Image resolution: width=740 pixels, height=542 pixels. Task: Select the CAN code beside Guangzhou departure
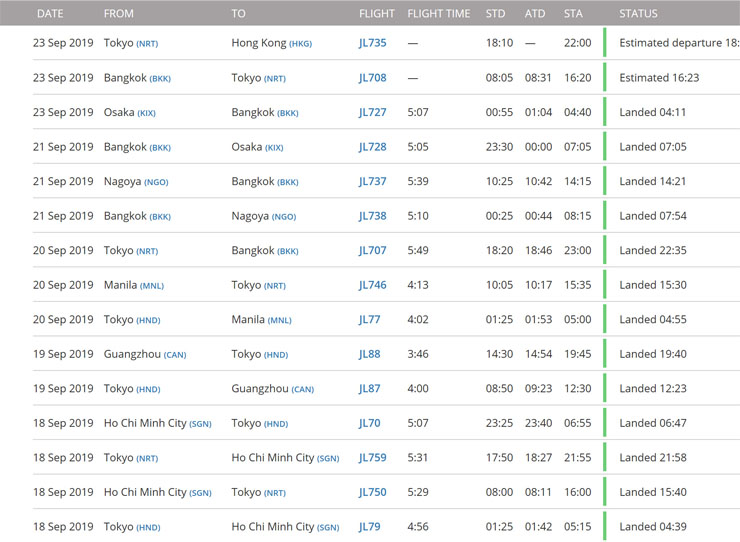[x=175, y=355]
